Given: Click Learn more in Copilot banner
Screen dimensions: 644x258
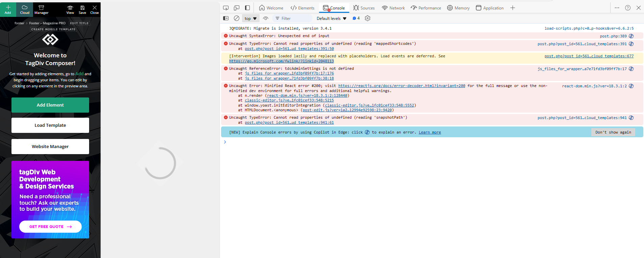Looking at the screenshot, I should click(x=430, y=132).
